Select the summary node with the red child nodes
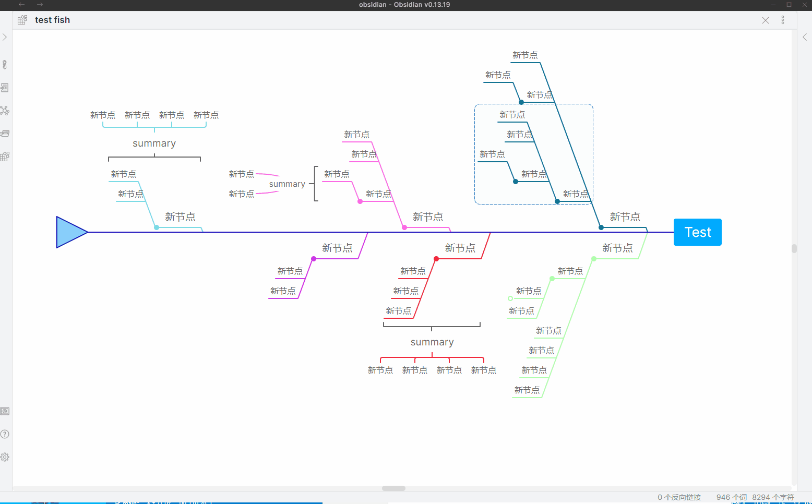The image size is (812, 504). [x=432, y=342]
